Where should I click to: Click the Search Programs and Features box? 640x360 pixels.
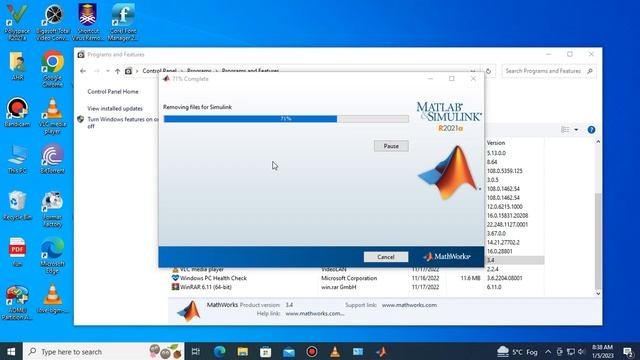[548, 71]
